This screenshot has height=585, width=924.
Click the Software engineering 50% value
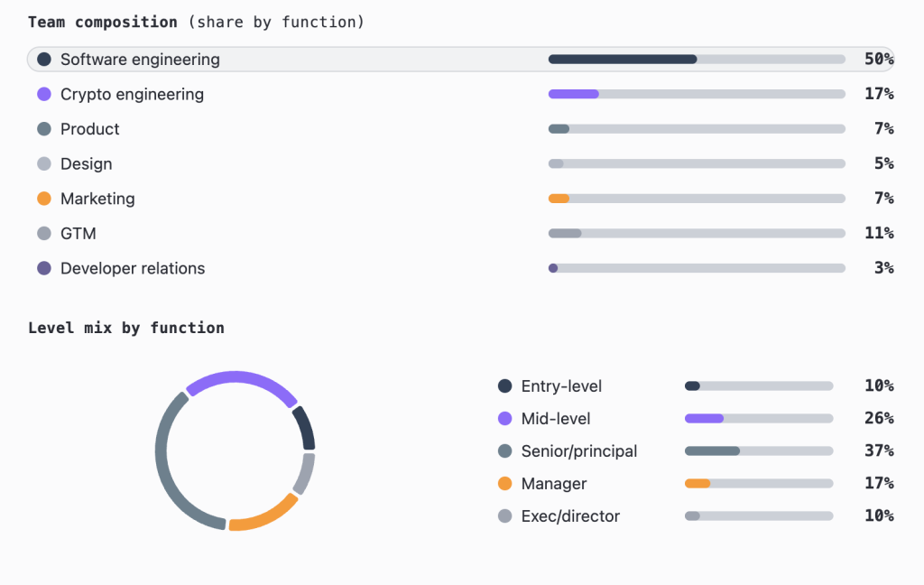pyautogui.click(x=878, y=60)
